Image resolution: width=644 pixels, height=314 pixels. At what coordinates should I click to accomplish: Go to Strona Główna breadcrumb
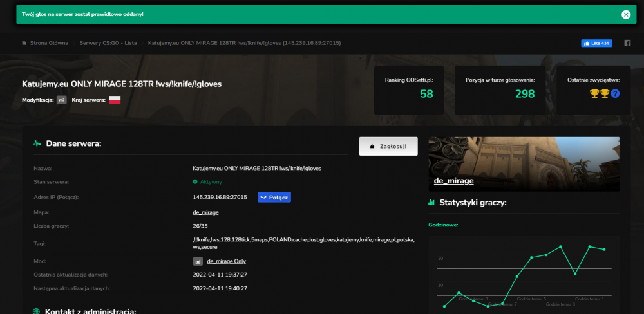[x=50, y=43]
